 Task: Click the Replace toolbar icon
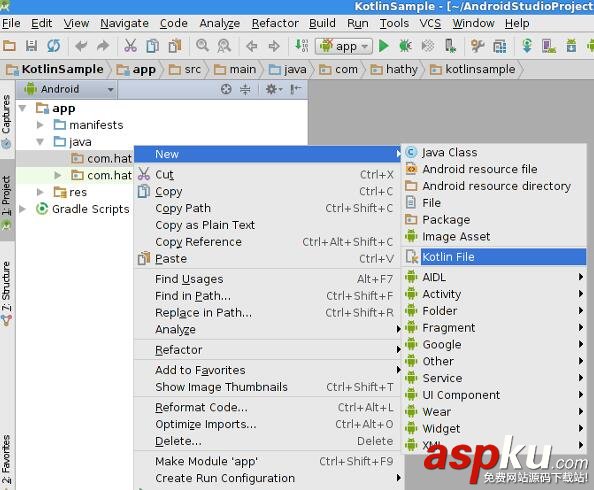coord(224,46)
